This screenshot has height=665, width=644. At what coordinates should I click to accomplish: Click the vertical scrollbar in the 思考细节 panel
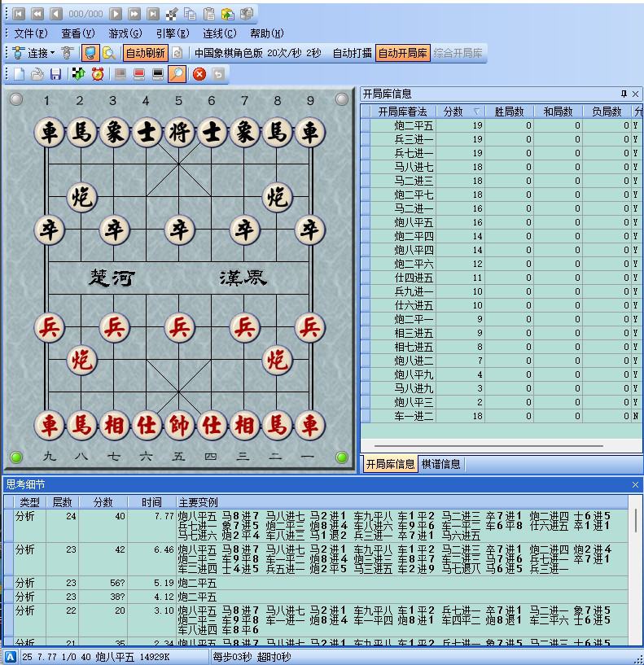[x=635, y=520]
